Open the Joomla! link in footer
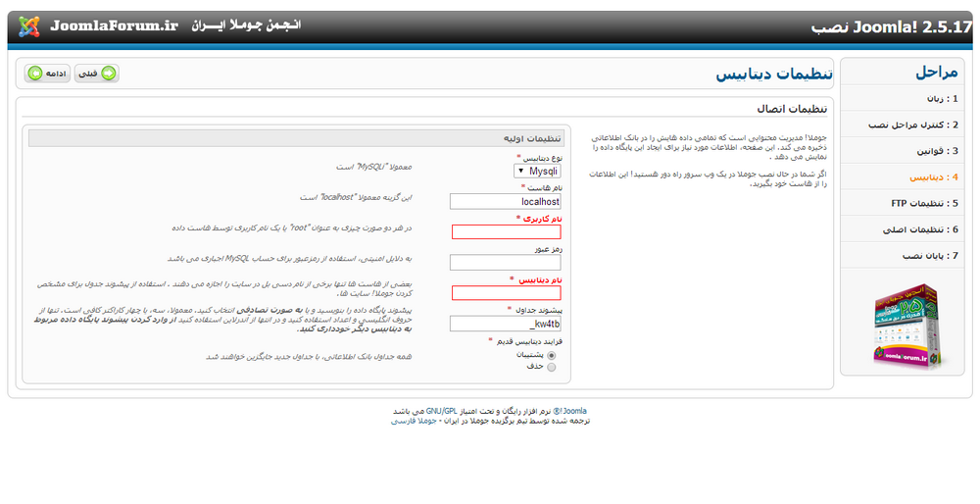The height and width of the screenshot is (504, 980). coord(569,411)
